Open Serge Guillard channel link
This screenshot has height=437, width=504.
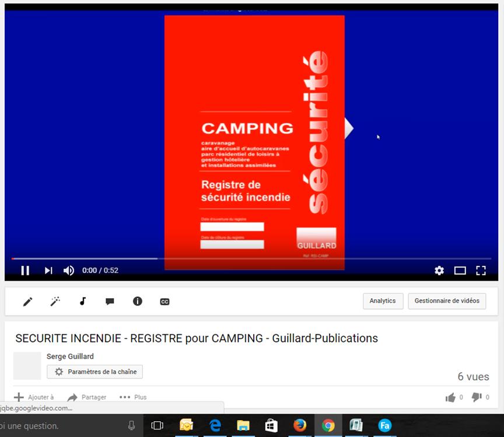tap(70, 356)
